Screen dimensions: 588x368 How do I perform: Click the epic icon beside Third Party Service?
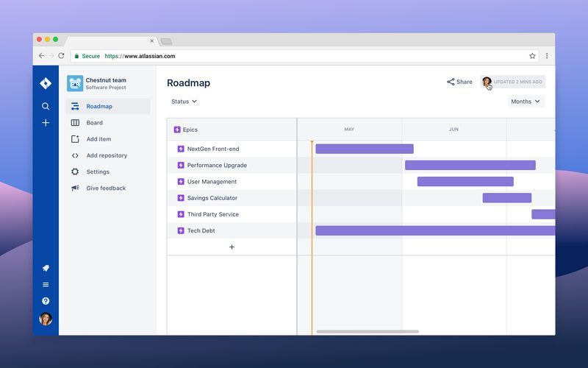click(x=181, y=214)
